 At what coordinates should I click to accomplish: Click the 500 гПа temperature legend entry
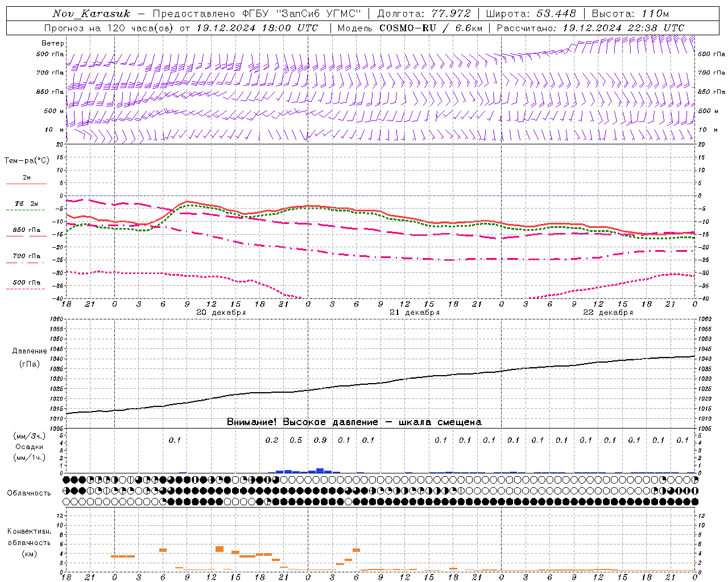click(27, 282)
